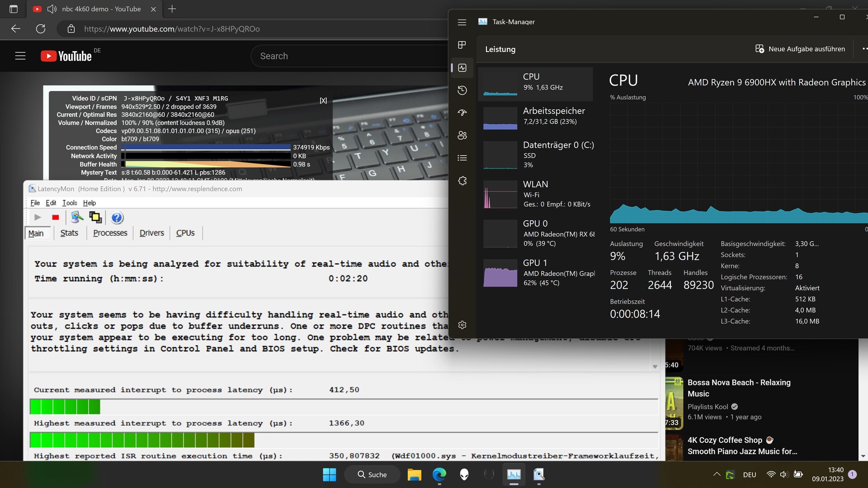Open File Explorer from taskbar

coord(414,474)
